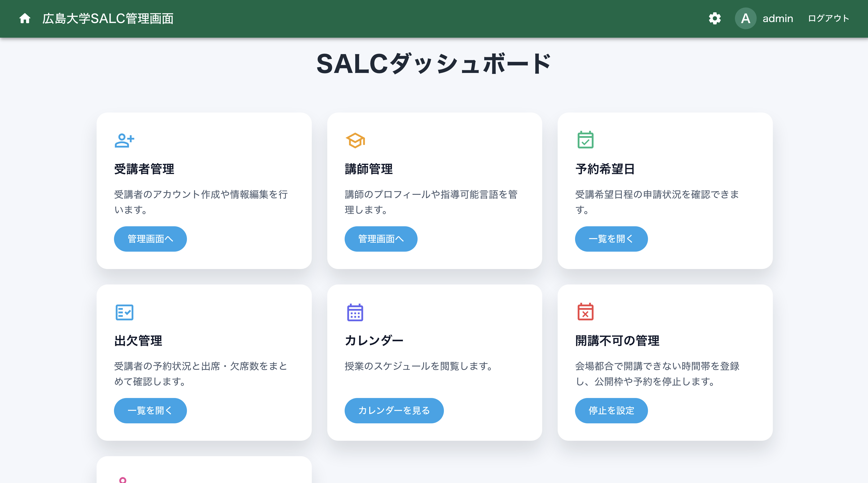Click the green calendar-check icon on 予約希望日 card

click(585, 140)
